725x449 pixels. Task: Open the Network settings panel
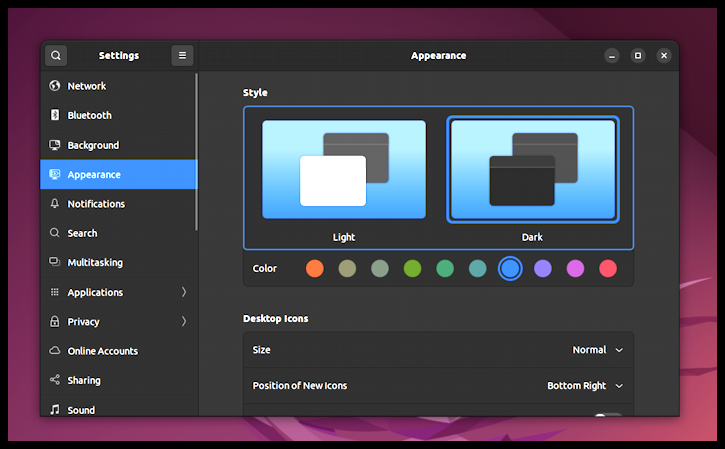119,86
